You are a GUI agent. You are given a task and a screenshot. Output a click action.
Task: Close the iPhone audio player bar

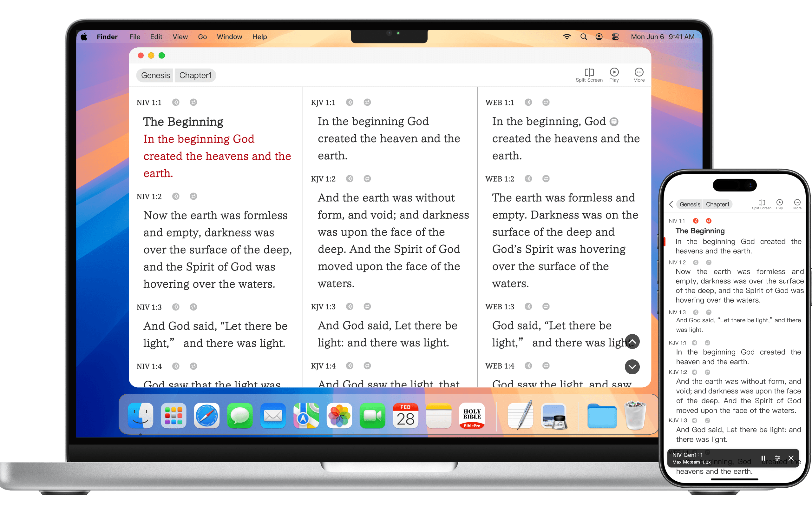click(x=791, y=458)
